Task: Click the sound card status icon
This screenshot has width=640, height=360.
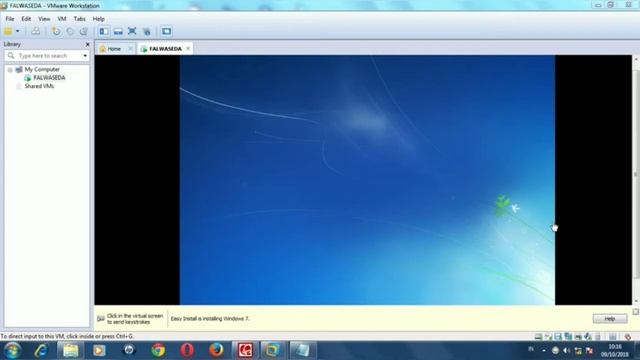Action: 588,337
